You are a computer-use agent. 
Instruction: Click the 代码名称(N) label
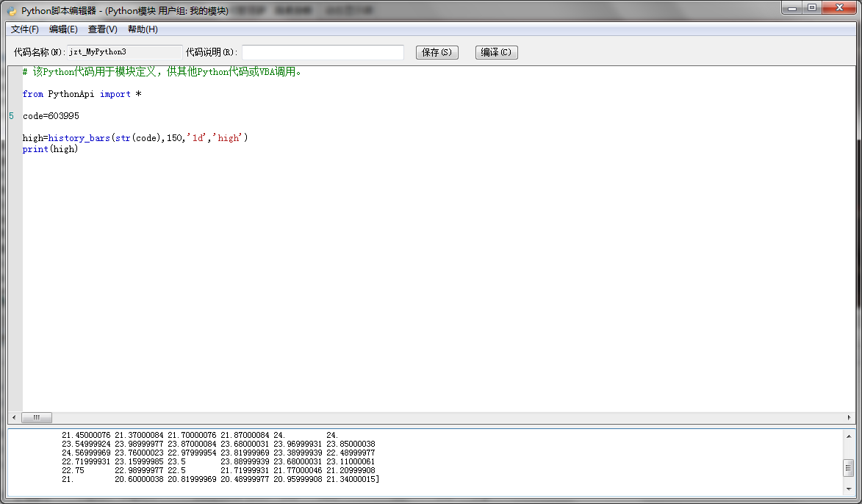click(40, 52)
